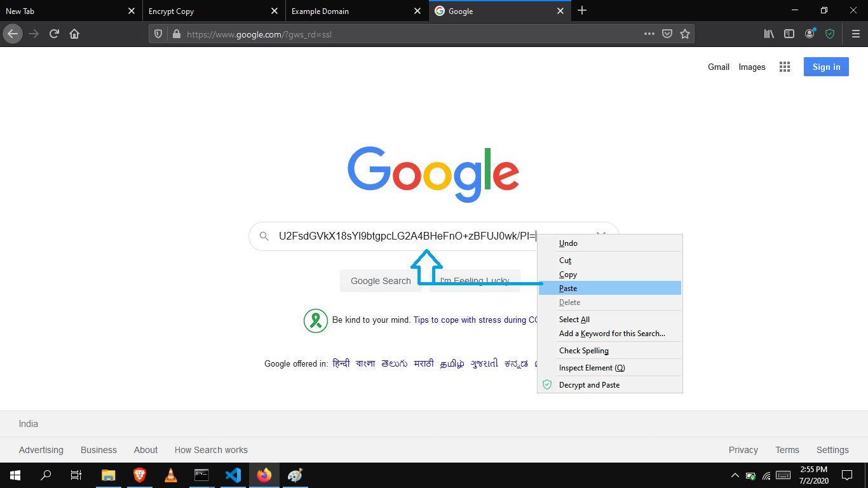Image resolution: width=868 pixels, height=488 pixels.
Task: Open the Windows notification center
Action: click(847, 475)
